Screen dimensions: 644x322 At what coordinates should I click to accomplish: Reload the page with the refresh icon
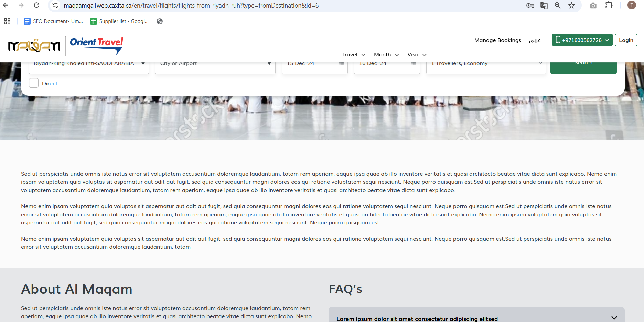click(36, 6)
